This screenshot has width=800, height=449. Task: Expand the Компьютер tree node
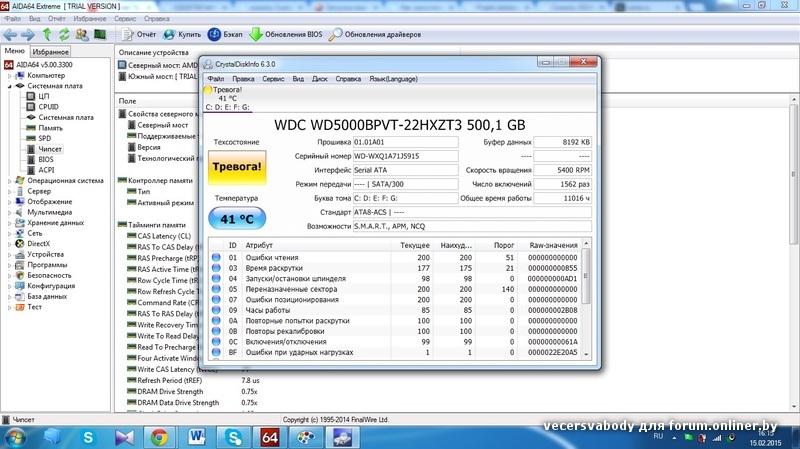10,75
